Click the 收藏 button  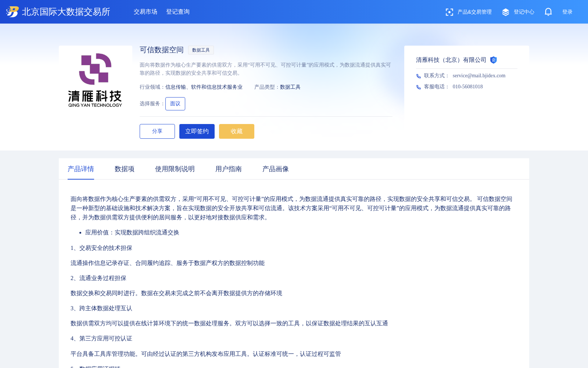tap(237, 131)
